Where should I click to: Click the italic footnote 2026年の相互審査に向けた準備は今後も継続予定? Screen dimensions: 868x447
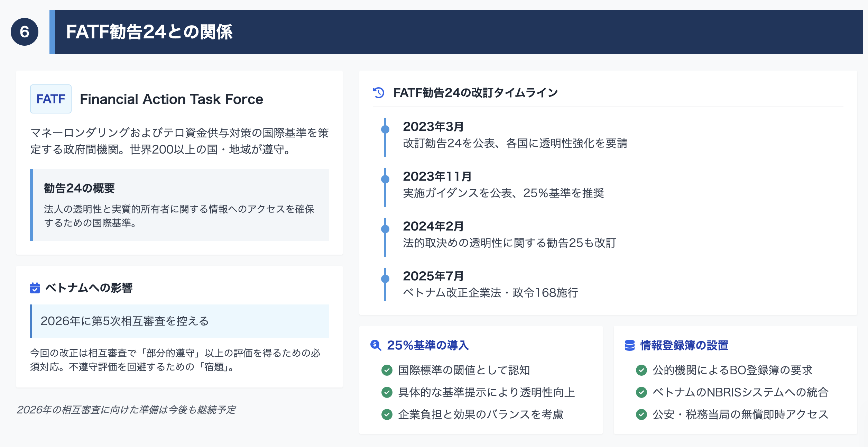[126, 410]
